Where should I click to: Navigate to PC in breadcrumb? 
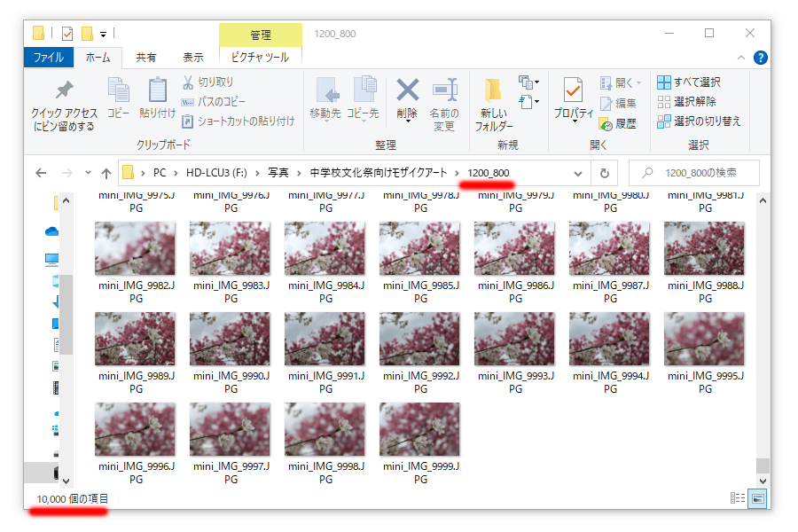pos(160,173)
